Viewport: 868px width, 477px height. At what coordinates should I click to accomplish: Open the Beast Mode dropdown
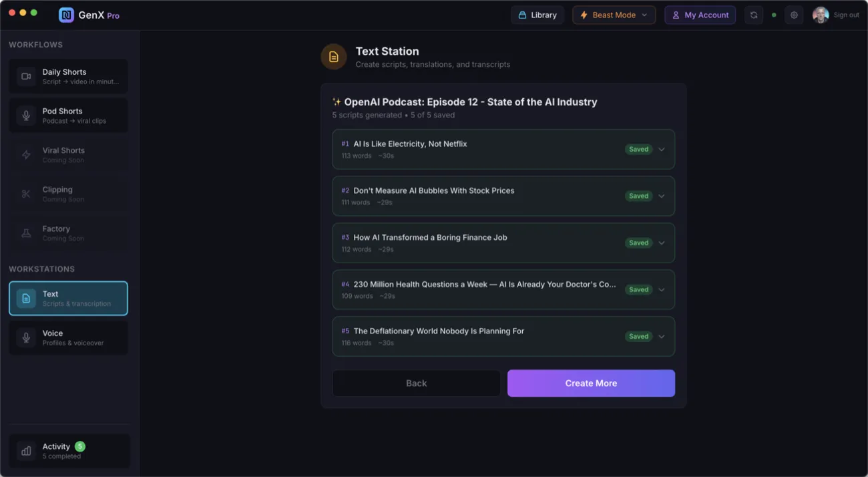(614, 14)
